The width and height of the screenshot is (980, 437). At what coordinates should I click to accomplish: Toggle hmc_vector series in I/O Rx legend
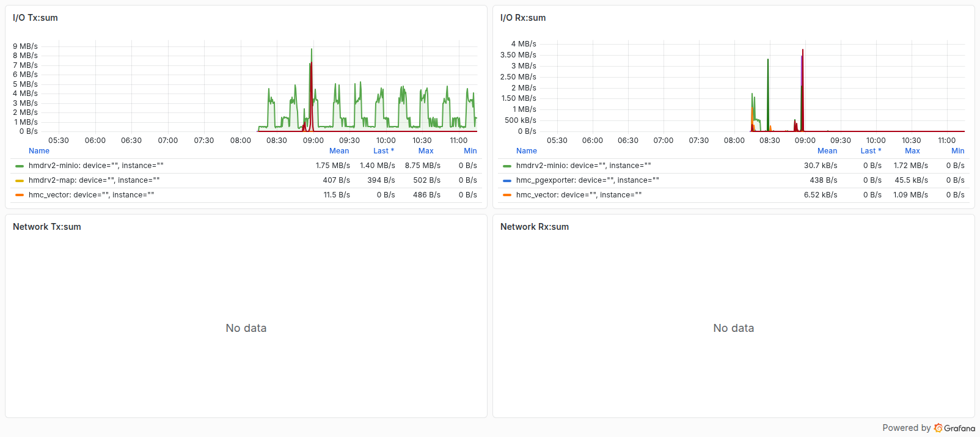[x=579, y=195]
